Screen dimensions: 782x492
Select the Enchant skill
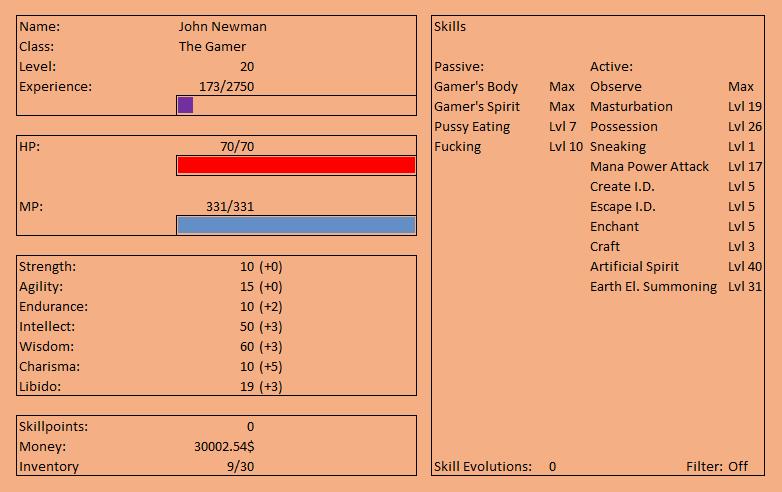point(614,226)
